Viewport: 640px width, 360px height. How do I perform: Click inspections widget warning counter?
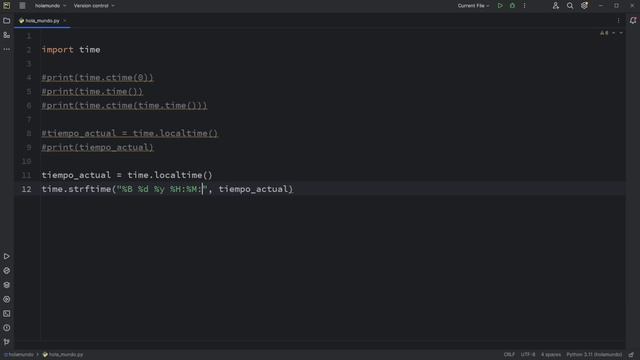(x=604, y=33)
